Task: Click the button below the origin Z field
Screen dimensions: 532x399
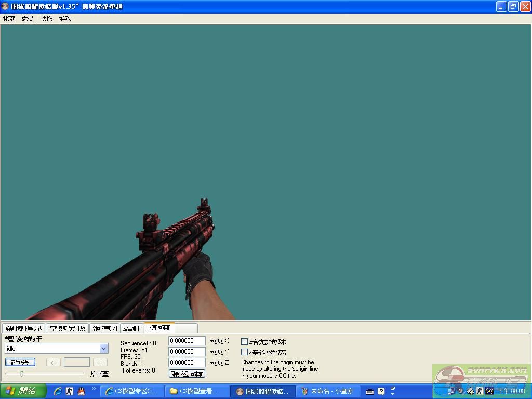Action: tap(187, 374)
